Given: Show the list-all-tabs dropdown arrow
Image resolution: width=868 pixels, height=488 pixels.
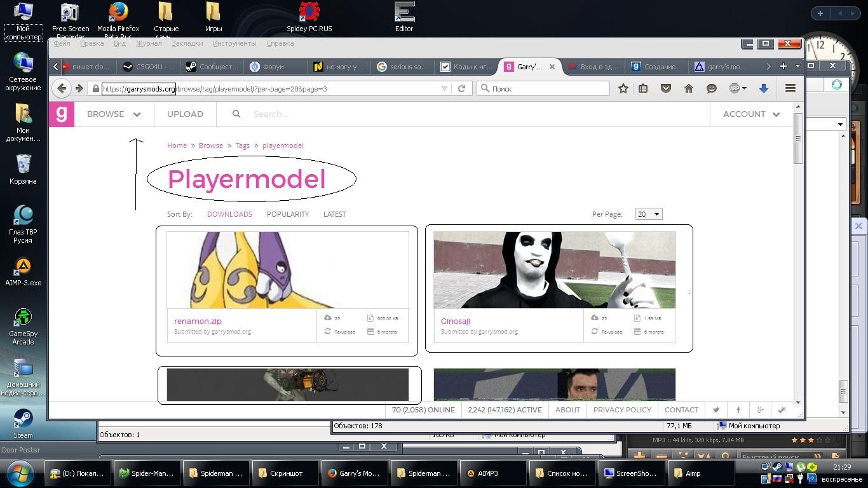Looking at the screenshot, I should pos(797,66).
